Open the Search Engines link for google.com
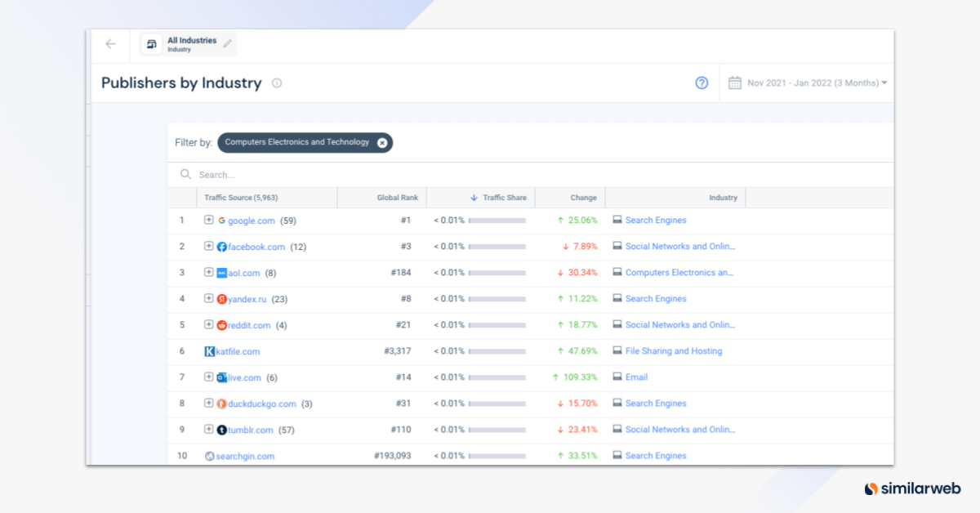The image size is (980, 513). [x=656, y=220]
